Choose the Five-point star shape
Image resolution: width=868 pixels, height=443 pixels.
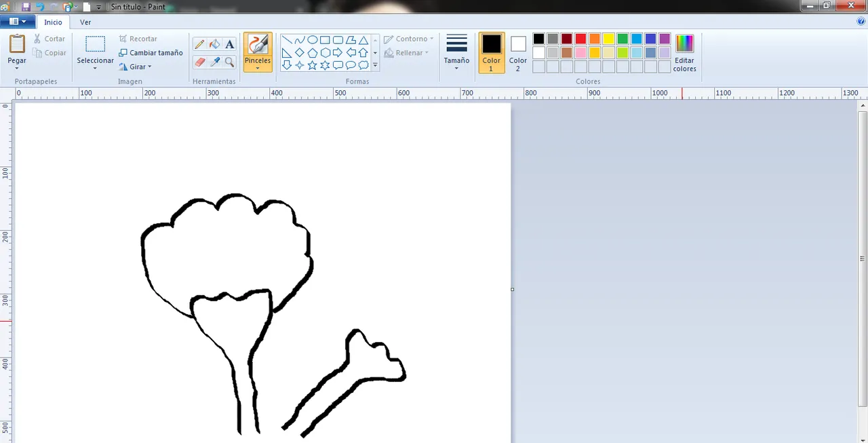[313, 65]
